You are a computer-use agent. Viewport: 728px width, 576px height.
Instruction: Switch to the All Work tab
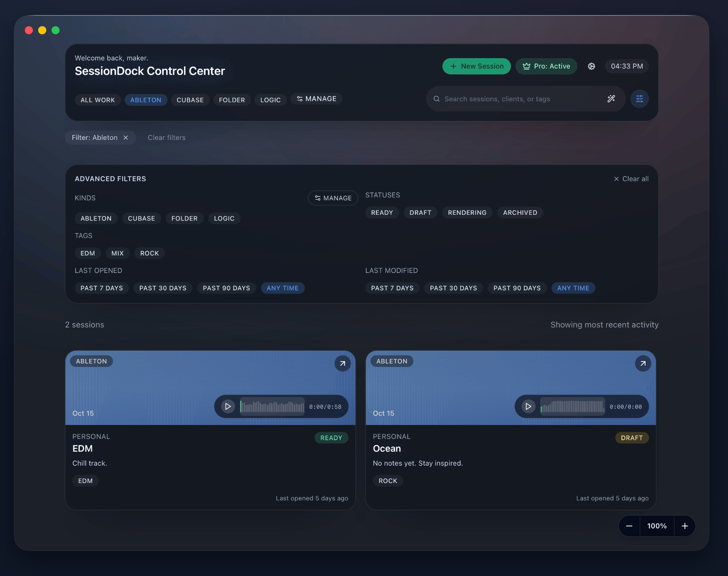click(x=98, y=100)
